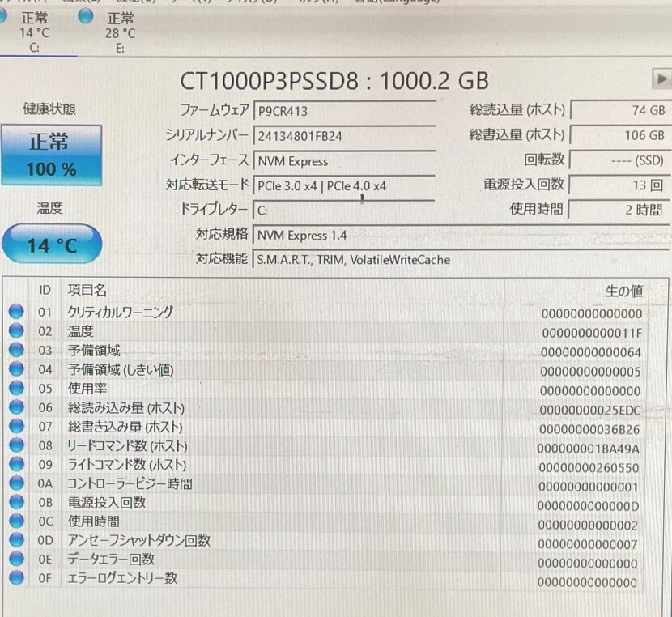Select the ライトコマンド数 (ホスト) attribute name
Viewport: 672px width, 617px height.
[x=127, y=465]
